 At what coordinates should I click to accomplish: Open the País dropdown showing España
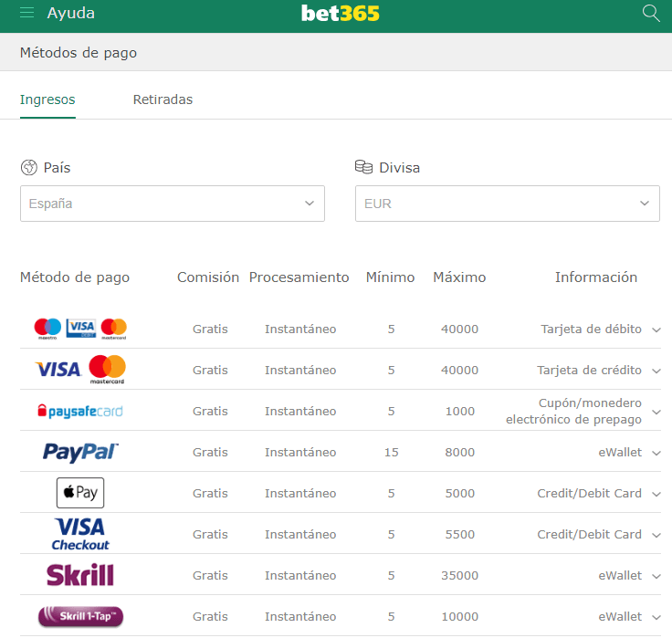(173, 204)
